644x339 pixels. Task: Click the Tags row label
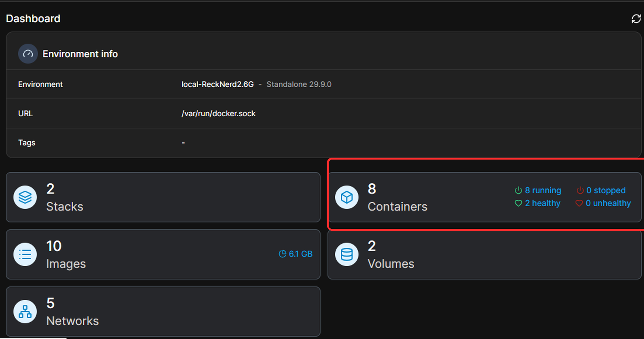pos(27,143)
